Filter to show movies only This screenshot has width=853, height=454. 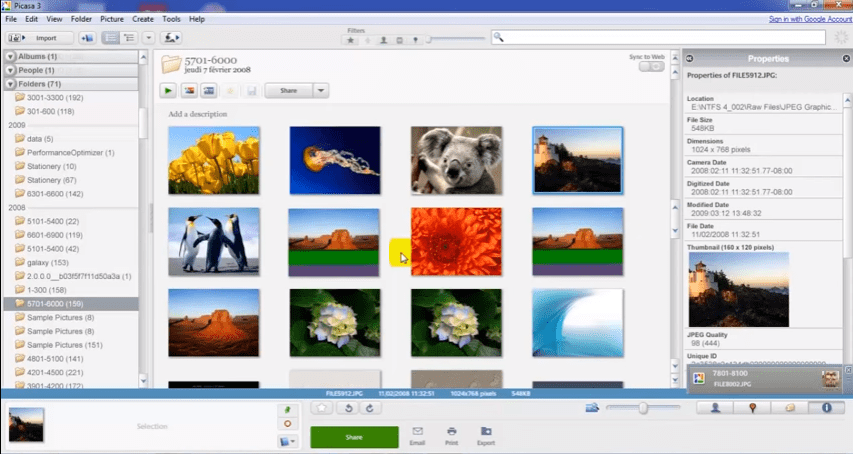click(399, 40)
